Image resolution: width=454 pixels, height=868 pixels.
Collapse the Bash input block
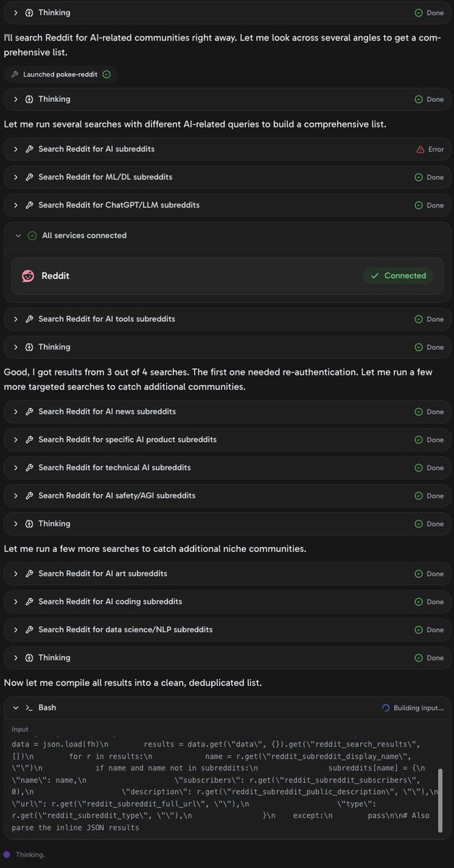16,707
